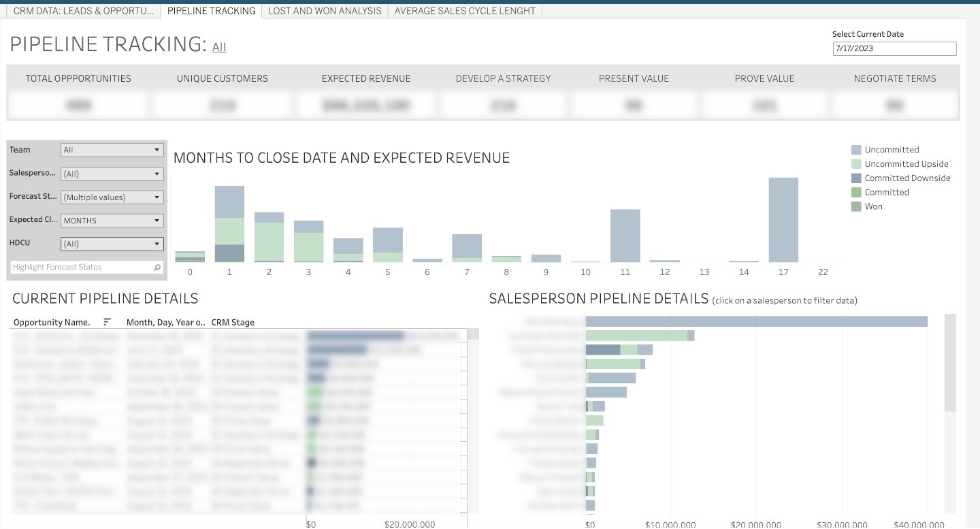
Task: Open the Expected Close MONTHS dropdown
Action: (x=112, y=221)
